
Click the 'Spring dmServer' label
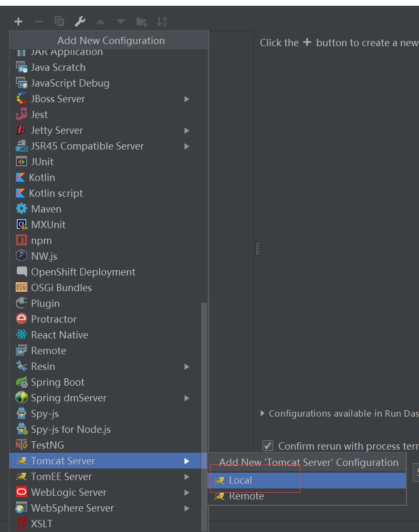[x=69, y=398]
